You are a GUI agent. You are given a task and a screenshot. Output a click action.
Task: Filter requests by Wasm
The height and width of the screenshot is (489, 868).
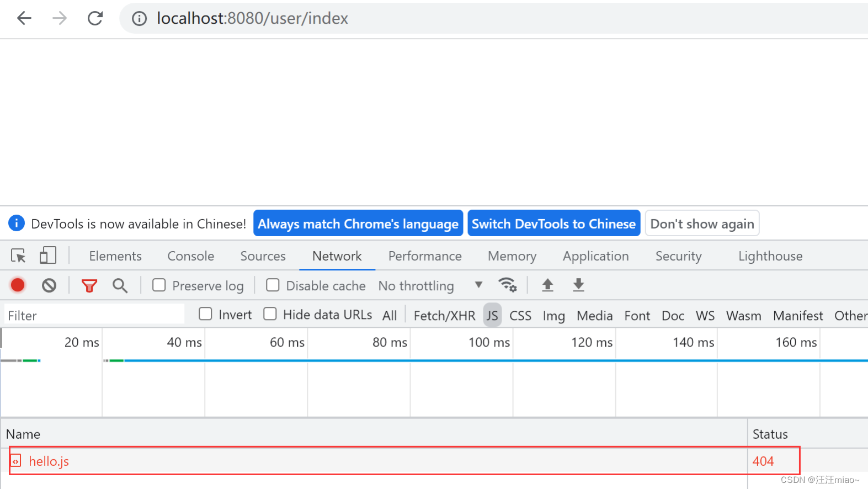pyautogui.click(x=743, y=316)
